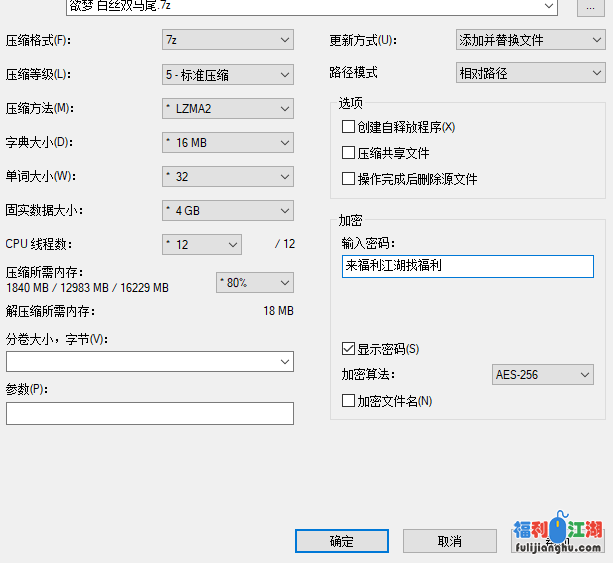This screenshot has height=563, width=613.
Task: Expand the 路径模式 相对路径 dropdown
Action: tap(530, 74)
